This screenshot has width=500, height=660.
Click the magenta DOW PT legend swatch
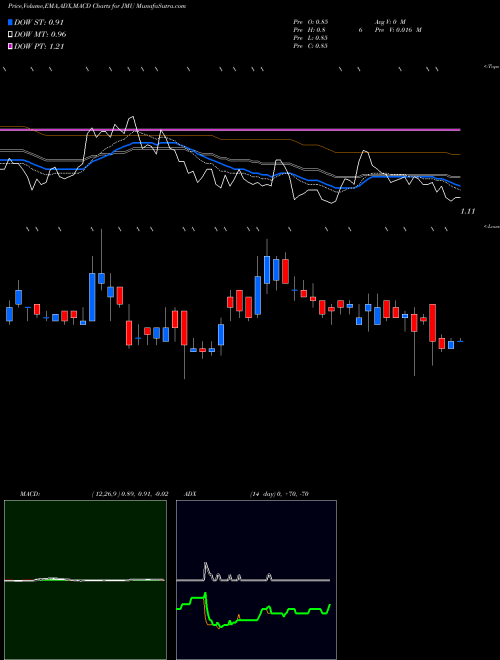point(11,46)
